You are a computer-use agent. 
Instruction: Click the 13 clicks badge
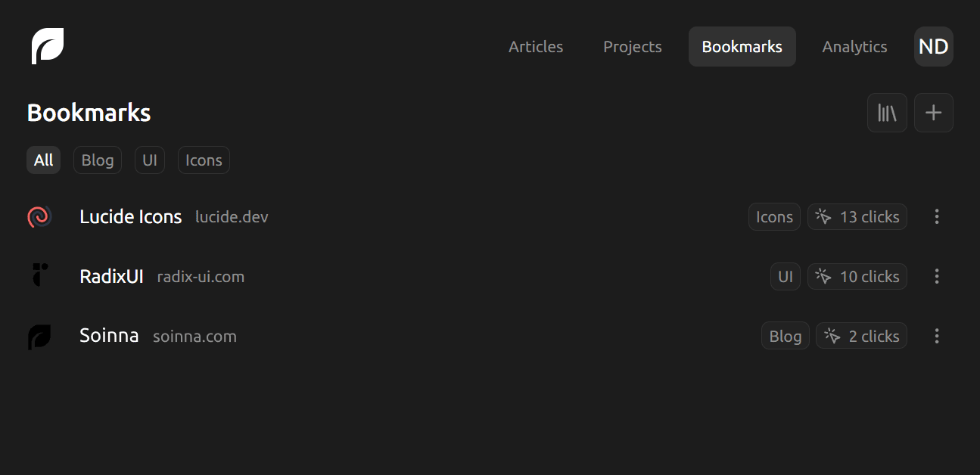coord(857,216)
